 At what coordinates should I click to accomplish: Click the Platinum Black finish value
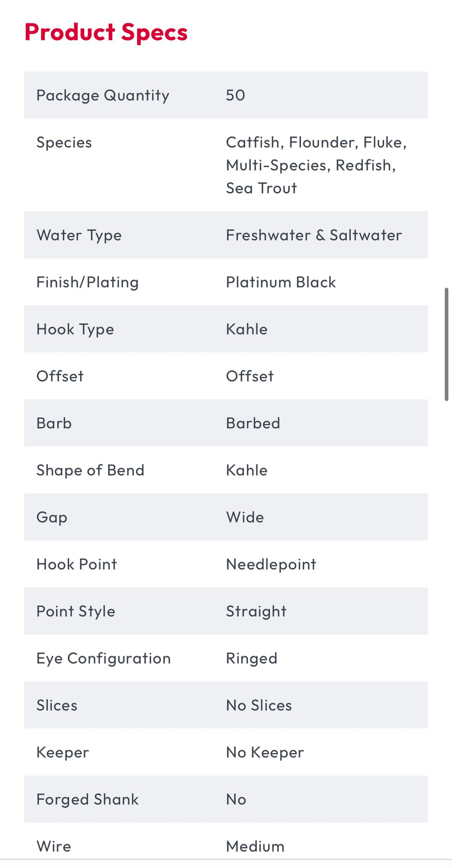[281, 282]
